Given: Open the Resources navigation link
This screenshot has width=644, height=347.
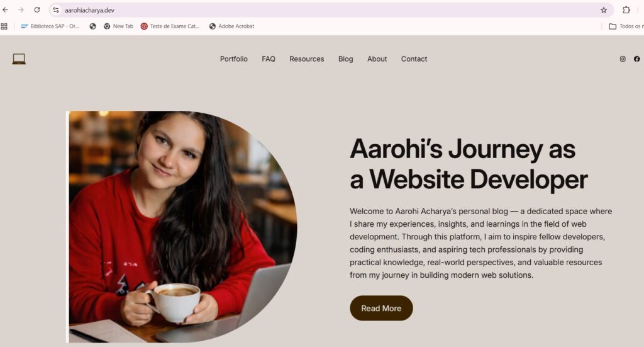Looking at the screenshot, I should click(x=307, y=59).
